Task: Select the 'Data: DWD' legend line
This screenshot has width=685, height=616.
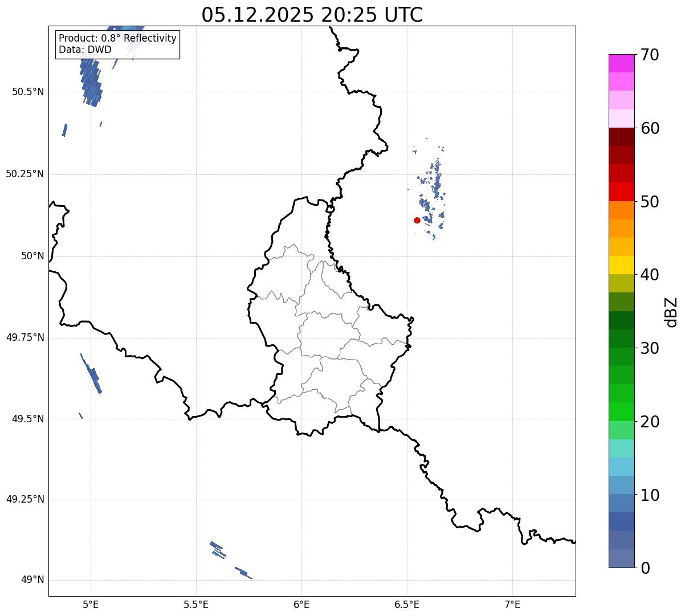Action: click(x=85, y=50)
